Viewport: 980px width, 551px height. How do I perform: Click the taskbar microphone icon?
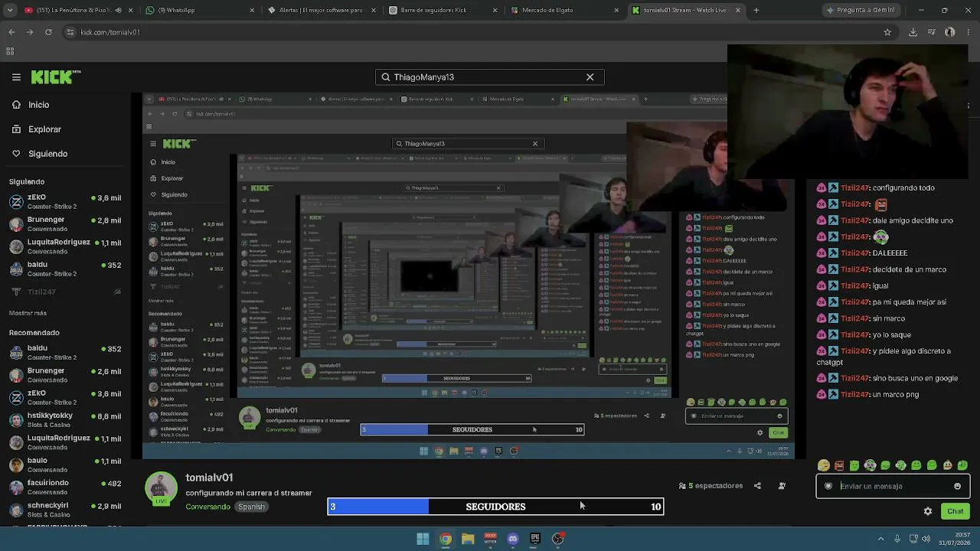tap(897, 539)
